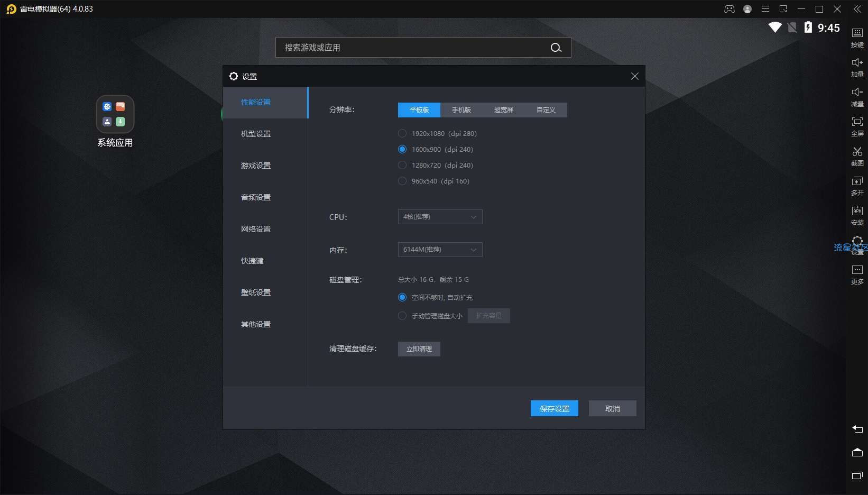868x495 pixels.
Task: Click the 9:45 clock in status bar
Action: point(829,28)
